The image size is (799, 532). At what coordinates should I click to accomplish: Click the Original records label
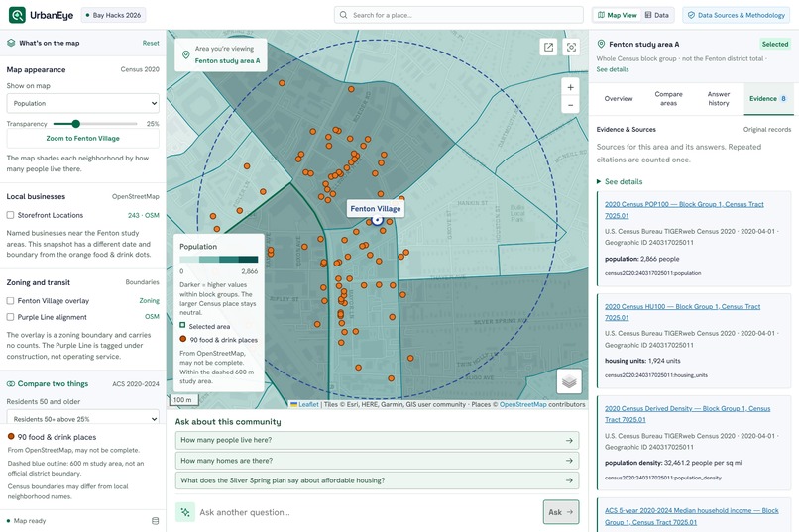pos(767,130)
